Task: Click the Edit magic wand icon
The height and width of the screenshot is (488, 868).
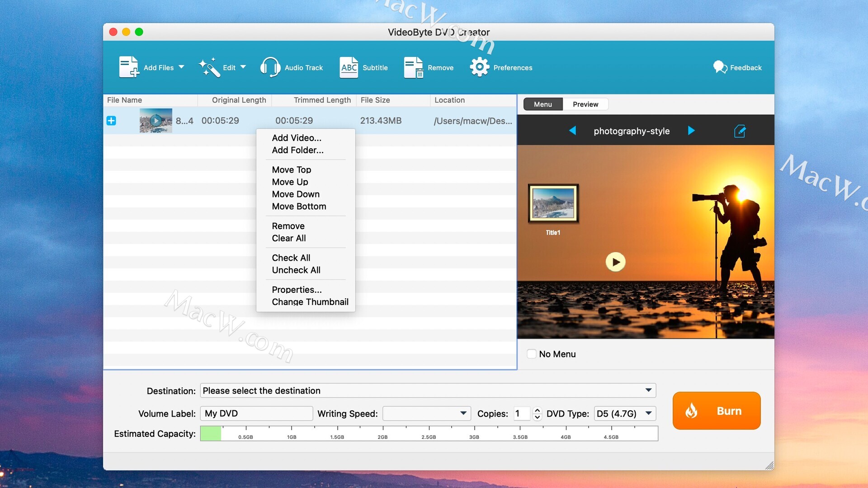Action: click(209, 67)
